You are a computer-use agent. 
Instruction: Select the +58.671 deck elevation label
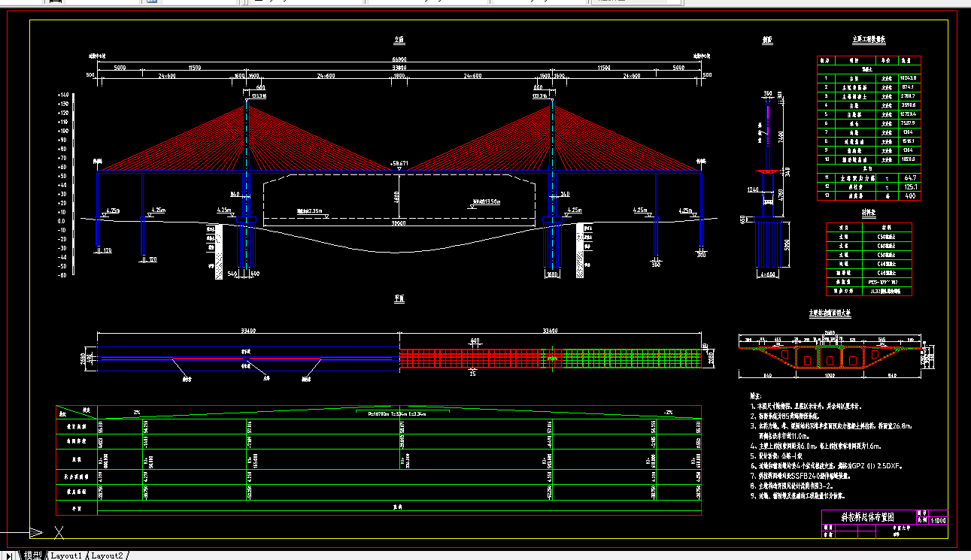[401, 163]
